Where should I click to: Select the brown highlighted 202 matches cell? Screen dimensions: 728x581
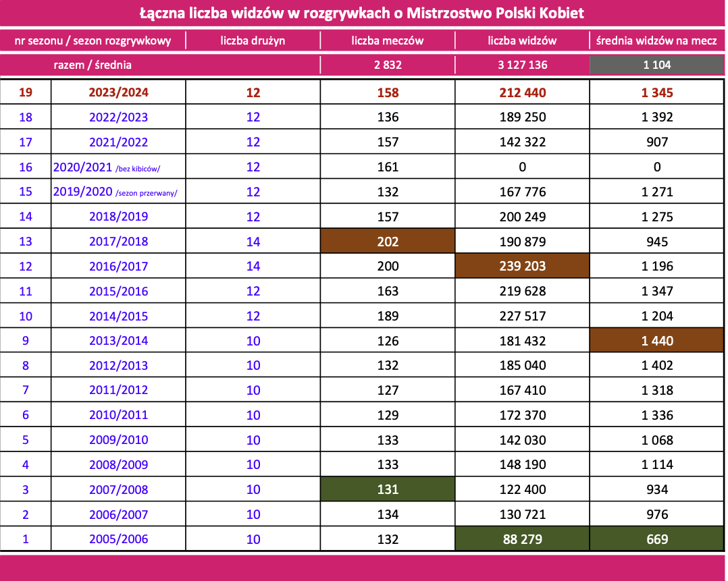[388, 242]
